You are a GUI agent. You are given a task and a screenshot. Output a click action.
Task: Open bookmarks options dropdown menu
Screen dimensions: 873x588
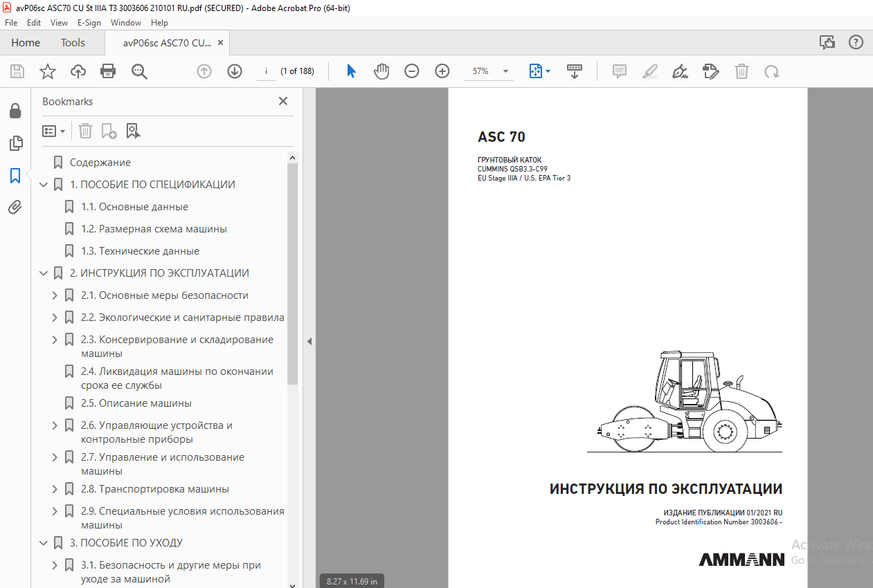53,131
